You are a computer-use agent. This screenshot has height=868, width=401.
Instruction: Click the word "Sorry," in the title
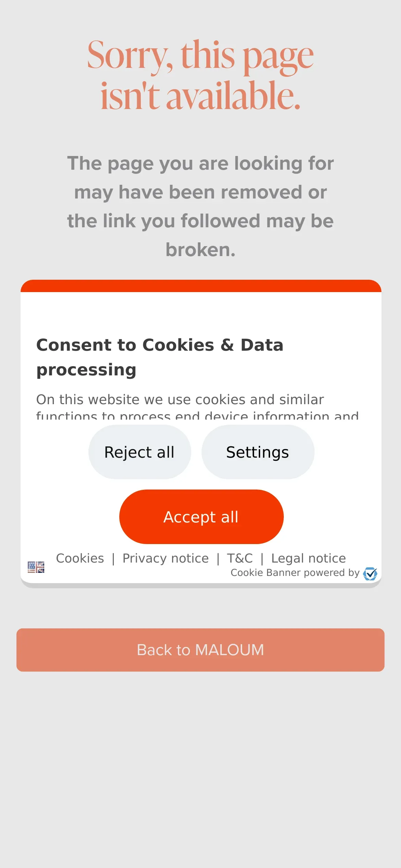click(x=130, y=56)
